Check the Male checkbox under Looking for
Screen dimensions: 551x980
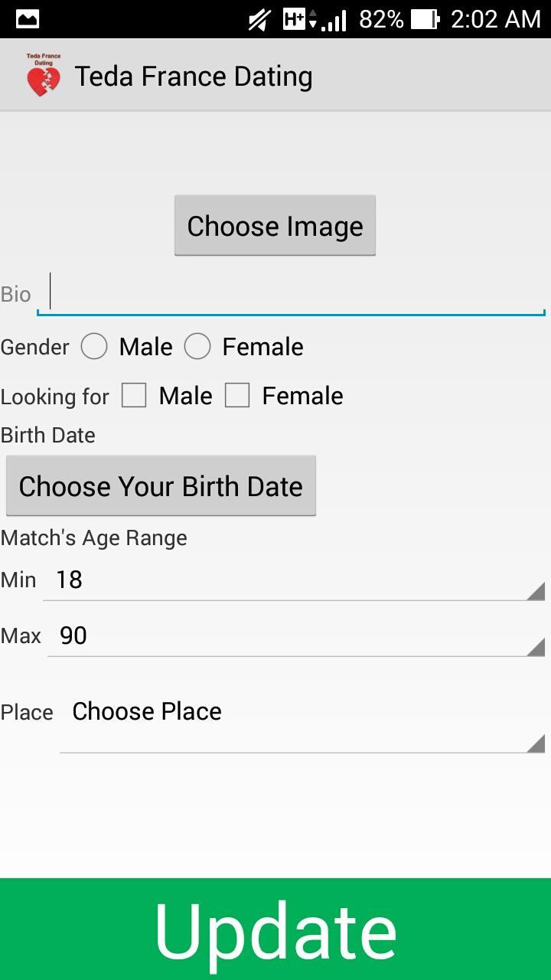(x=134, y=395)
